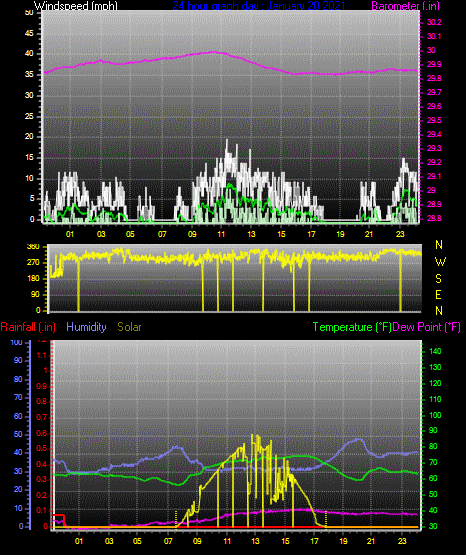Click the Temperature (°F) legend label
This screenshot has height=555, width=466.
click(x=352, y=327)
